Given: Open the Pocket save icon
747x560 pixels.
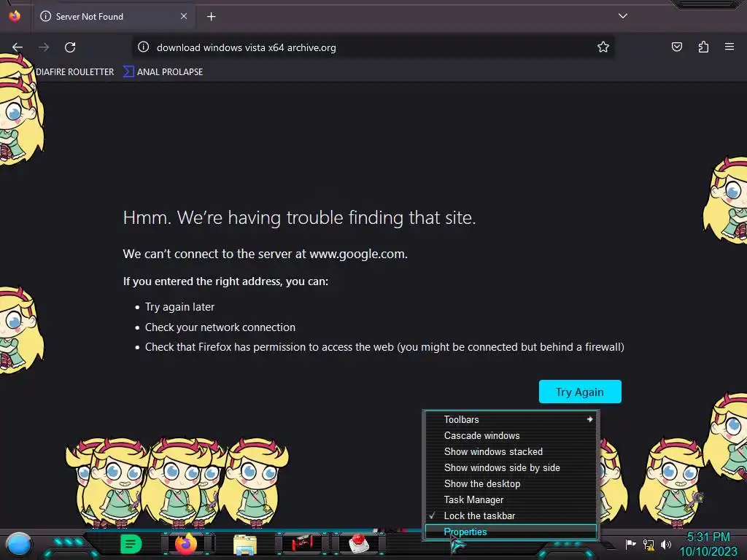Looking at the screenshot, I should [x=676, y=47].
